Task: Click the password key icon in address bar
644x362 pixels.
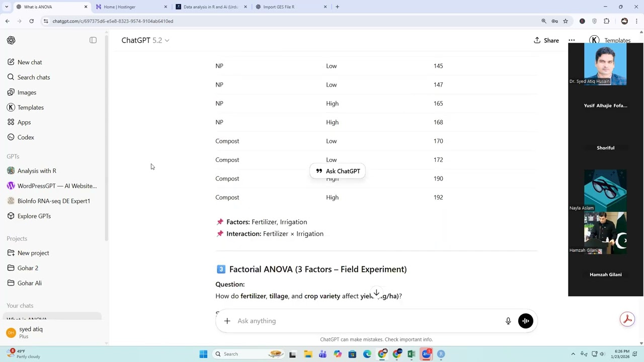Action: 554,21
